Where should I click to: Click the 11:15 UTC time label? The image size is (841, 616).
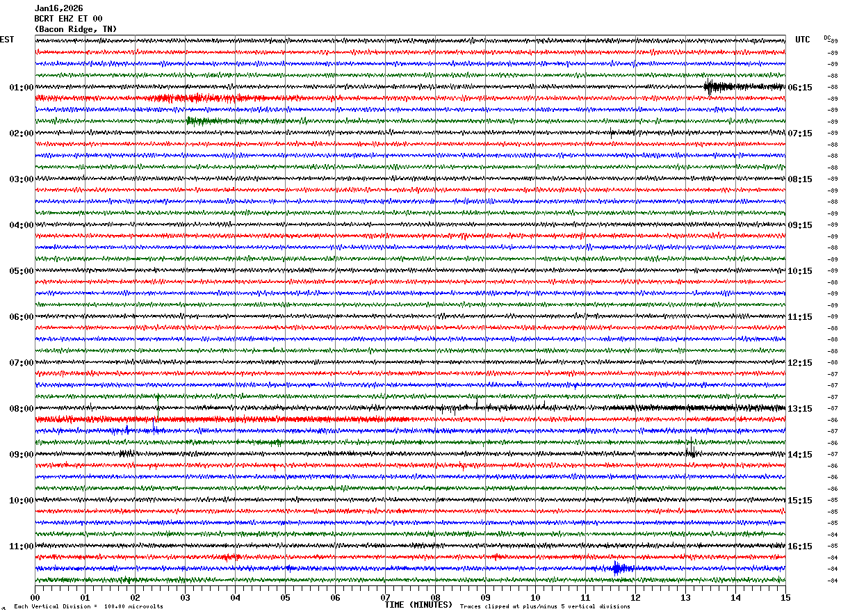click(x=800, y=317)
